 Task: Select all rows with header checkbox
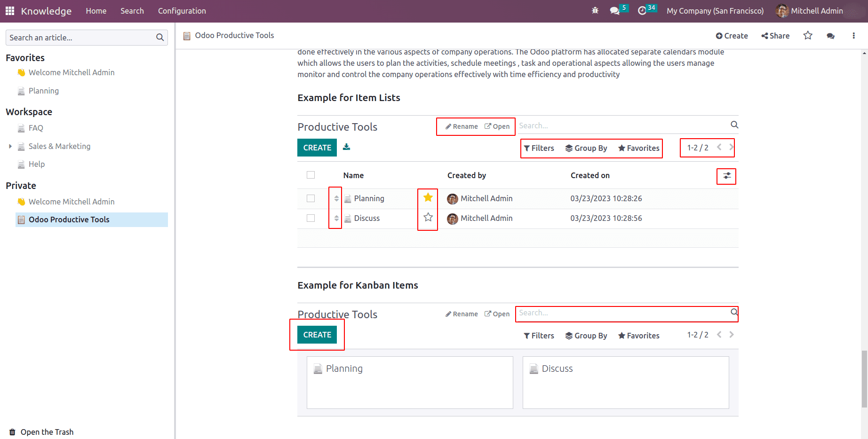[311, 175]
